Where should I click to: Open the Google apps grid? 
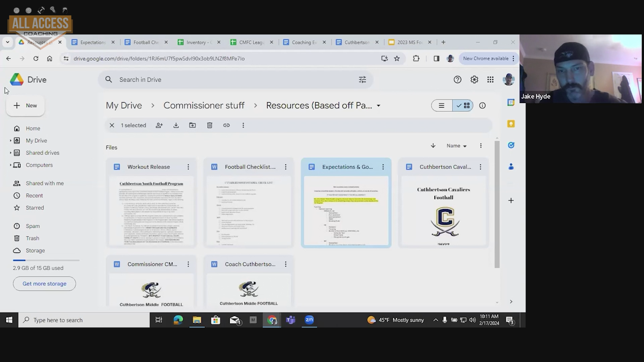[490, 80]
